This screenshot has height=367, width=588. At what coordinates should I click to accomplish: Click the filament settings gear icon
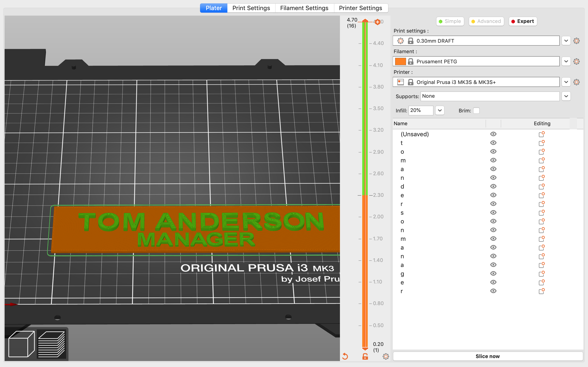click(577, 61)
